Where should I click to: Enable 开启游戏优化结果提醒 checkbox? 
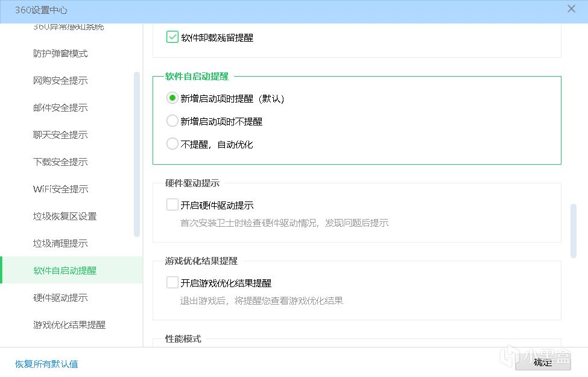(x=172, y=282)
